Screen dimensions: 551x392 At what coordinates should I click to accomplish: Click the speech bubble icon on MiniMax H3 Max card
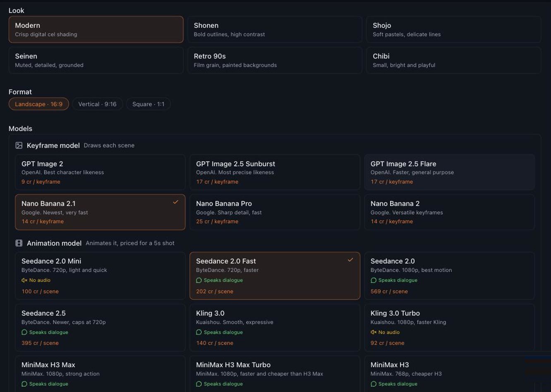tap(24, 384)
